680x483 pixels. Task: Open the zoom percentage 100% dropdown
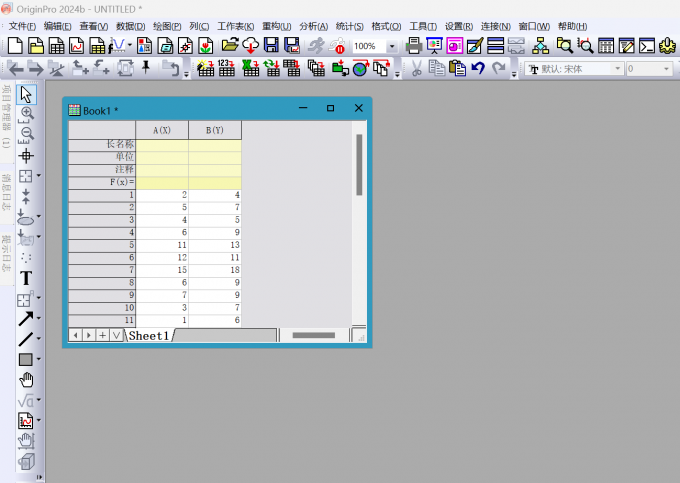392,46
